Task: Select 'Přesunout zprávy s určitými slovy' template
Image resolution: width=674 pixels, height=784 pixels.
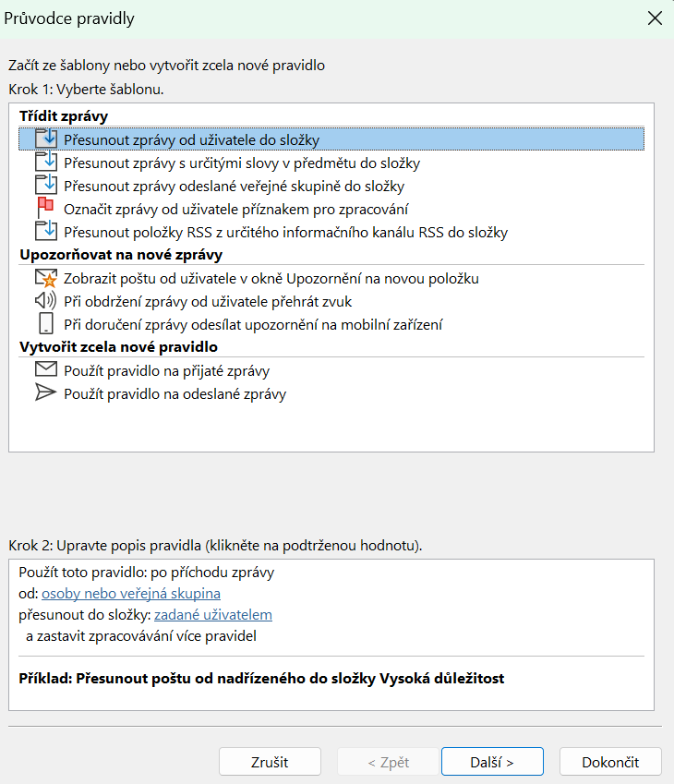Action: (x=242, y=163)
